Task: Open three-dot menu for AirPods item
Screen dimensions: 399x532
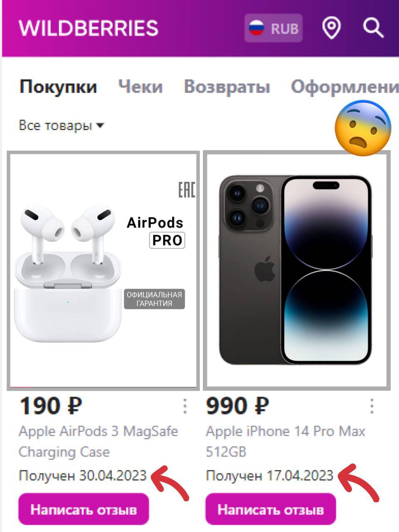Action: [x=185, y=406]
